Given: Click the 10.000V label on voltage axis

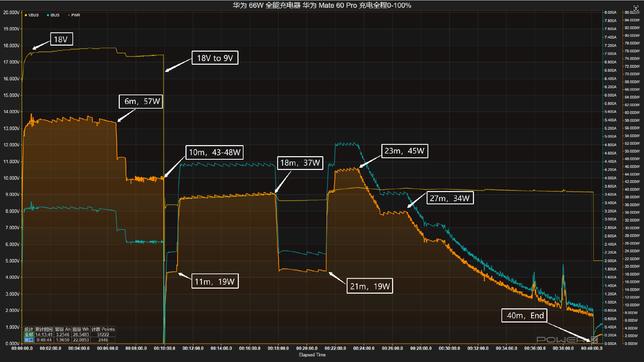Looking at the screenshot, I should pos(12,178).
